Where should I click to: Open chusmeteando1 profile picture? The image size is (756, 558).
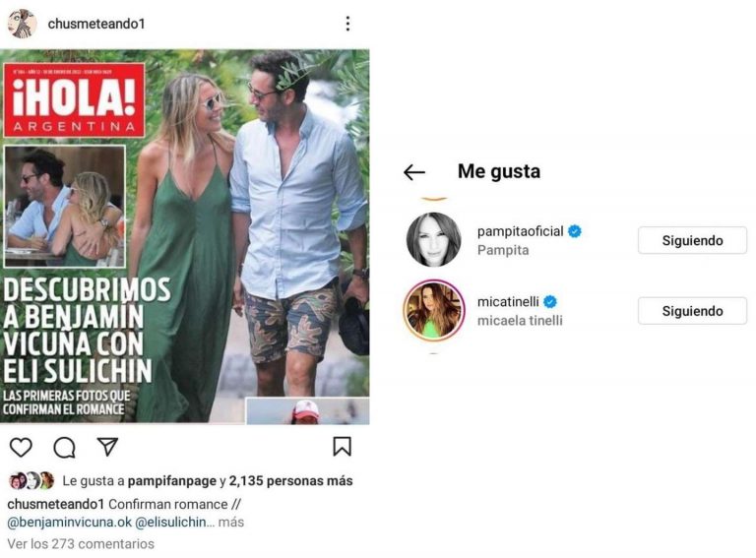[x=23, y=24]
